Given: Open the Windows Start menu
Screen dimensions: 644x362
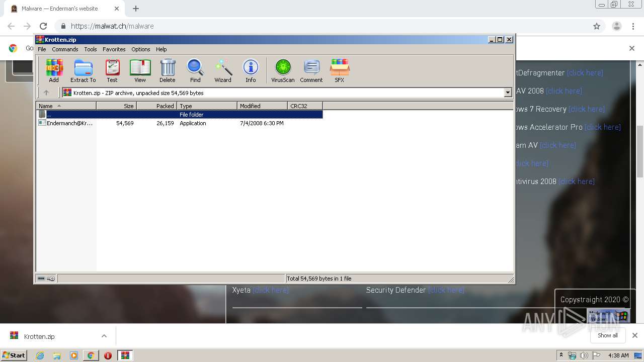Looking at the screenshot, I should pos(14,355).
